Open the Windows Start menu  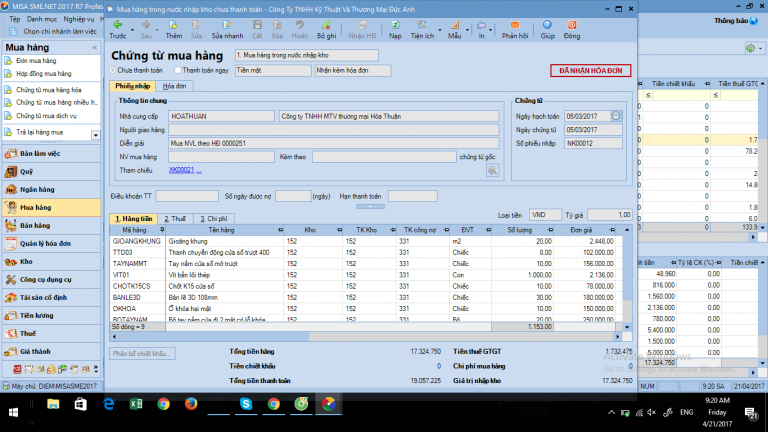(x=13, y=412)
